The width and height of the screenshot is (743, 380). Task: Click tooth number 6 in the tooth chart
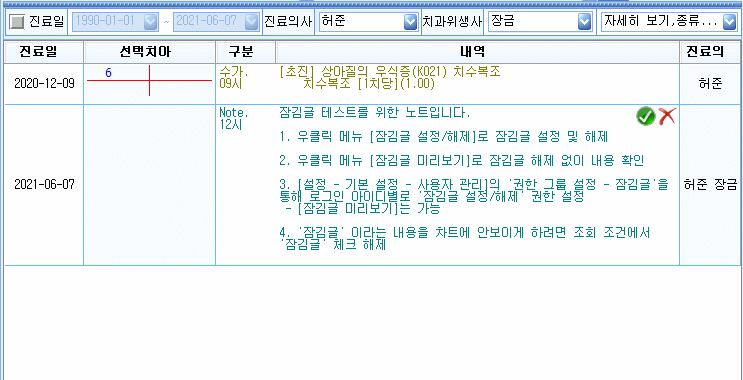(109, 73)
